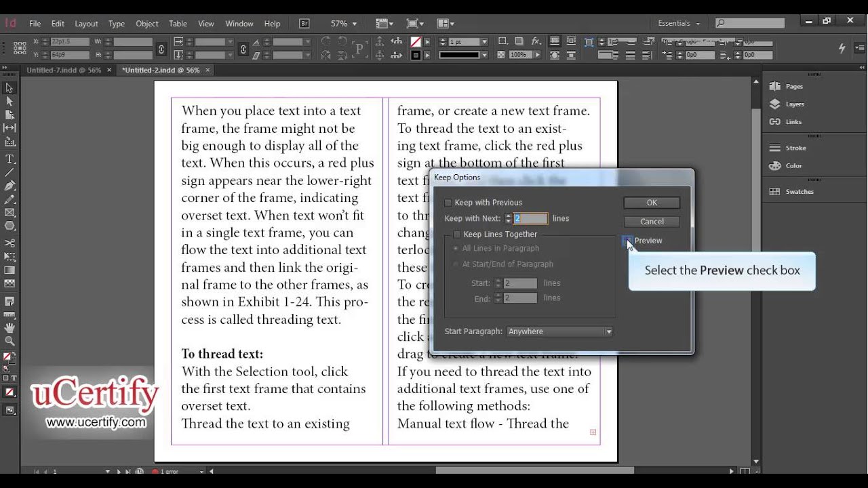The height and width of the screenshot is (488, 868).
Task: Open the Type menu
Action: click(117, 24)
